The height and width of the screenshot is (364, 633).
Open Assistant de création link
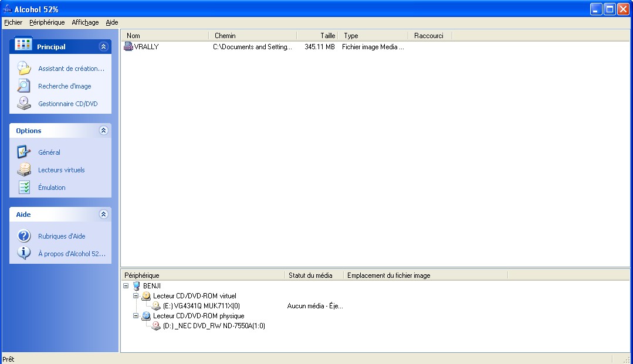[x=71, y=69]
